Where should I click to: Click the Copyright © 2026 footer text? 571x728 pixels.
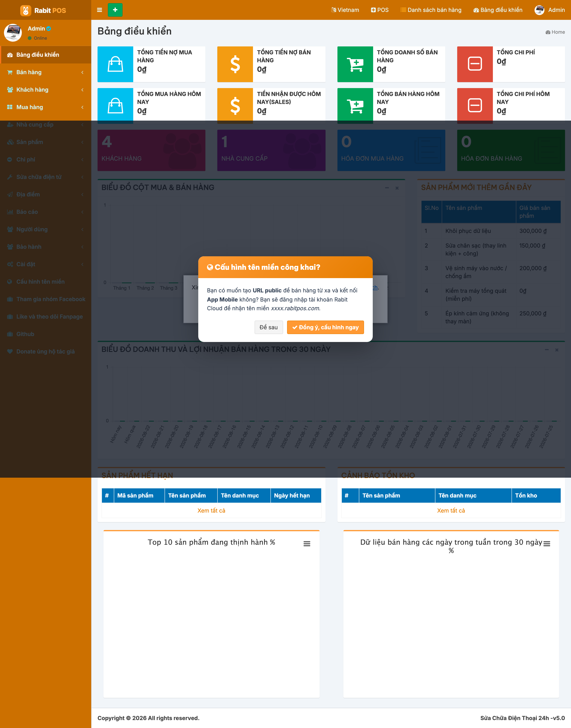(x=148, y=718)
